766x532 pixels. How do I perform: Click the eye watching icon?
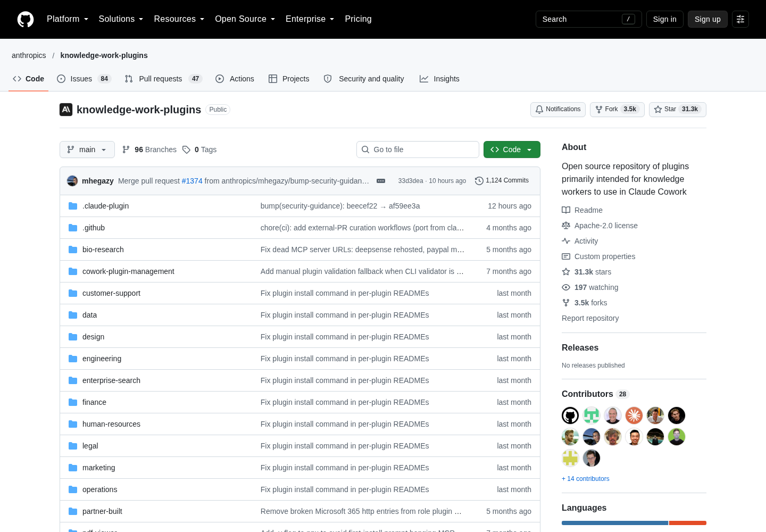point(566,287)
